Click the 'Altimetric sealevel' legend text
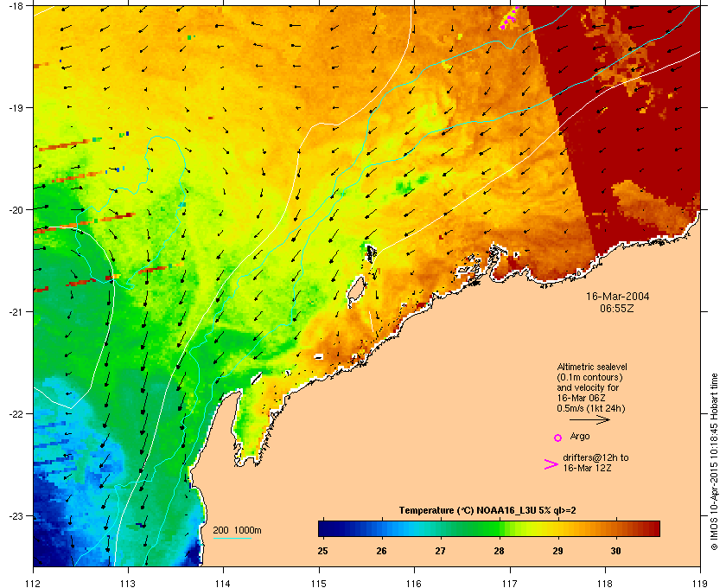Viewport: 726px width, 588px height. pos(592,367)
